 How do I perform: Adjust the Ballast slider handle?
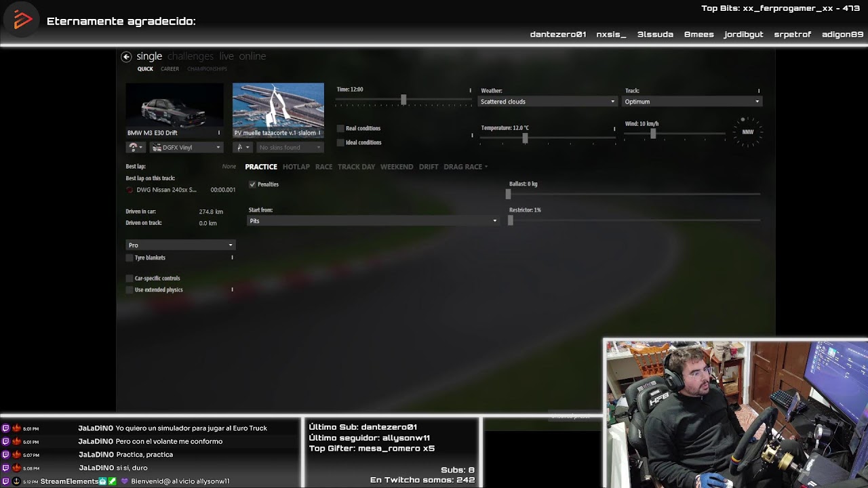[509, 194]
